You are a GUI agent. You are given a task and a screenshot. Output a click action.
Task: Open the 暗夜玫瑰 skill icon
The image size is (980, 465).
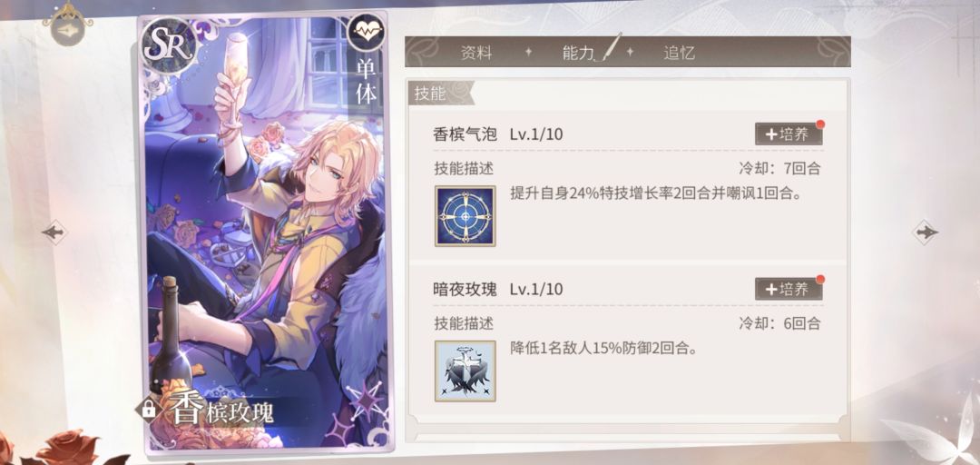point(465,371)
